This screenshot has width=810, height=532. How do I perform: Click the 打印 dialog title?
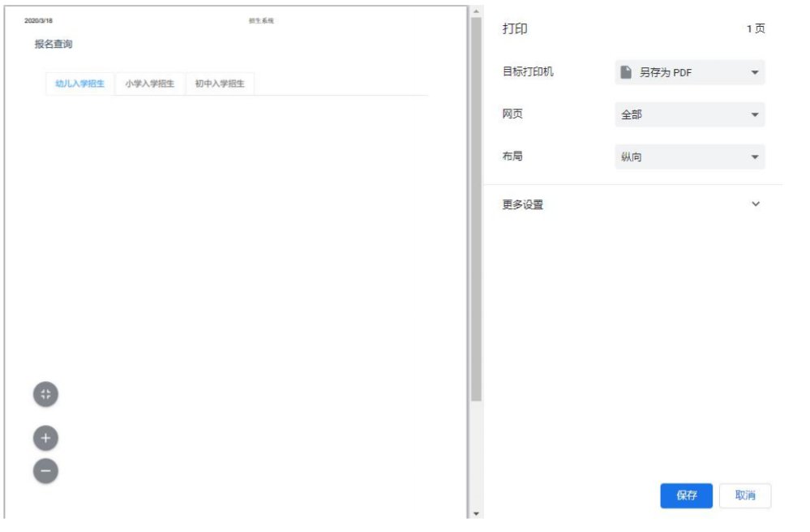pyautogui.click(x=515, y=29)
